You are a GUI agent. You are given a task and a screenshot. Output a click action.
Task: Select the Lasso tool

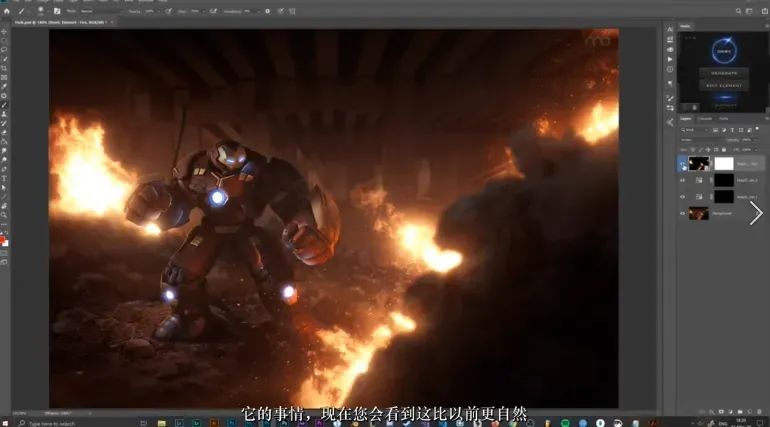point(5,49)
